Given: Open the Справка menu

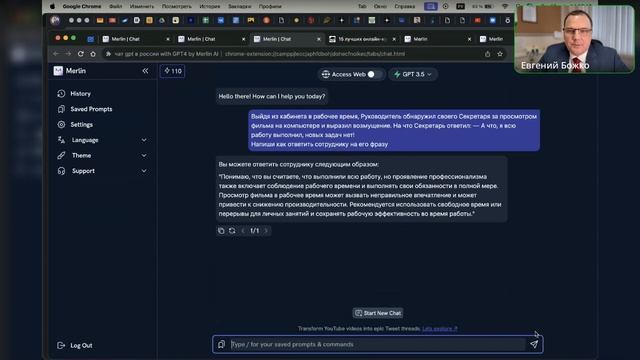Looking at the screenshot, I should click(x=404, y=6).
